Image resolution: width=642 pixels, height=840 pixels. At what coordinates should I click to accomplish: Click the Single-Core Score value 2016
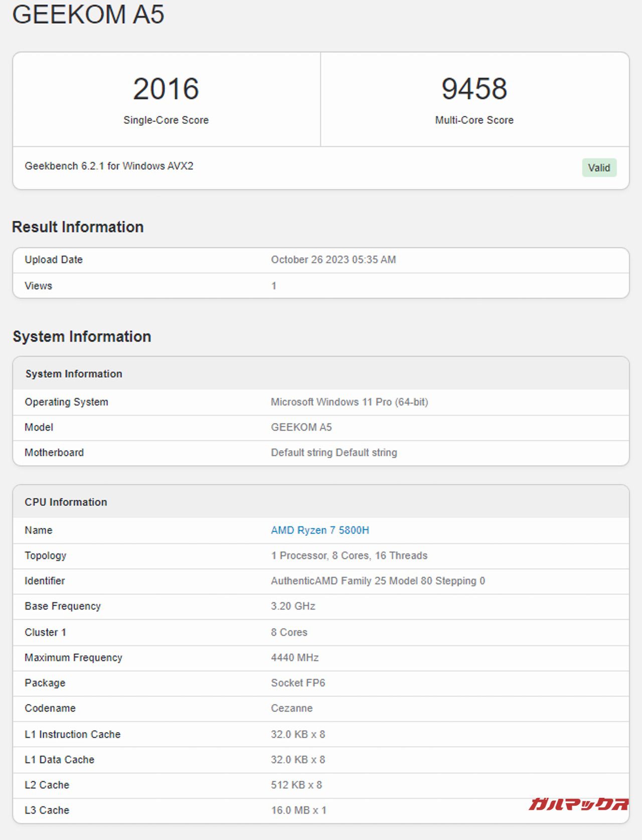[x=166, y=89]
